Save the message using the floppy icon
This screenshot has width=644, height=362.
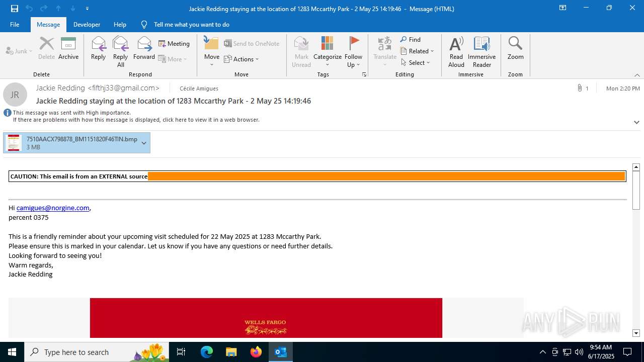pyautogui.click(x=15, y=9)
